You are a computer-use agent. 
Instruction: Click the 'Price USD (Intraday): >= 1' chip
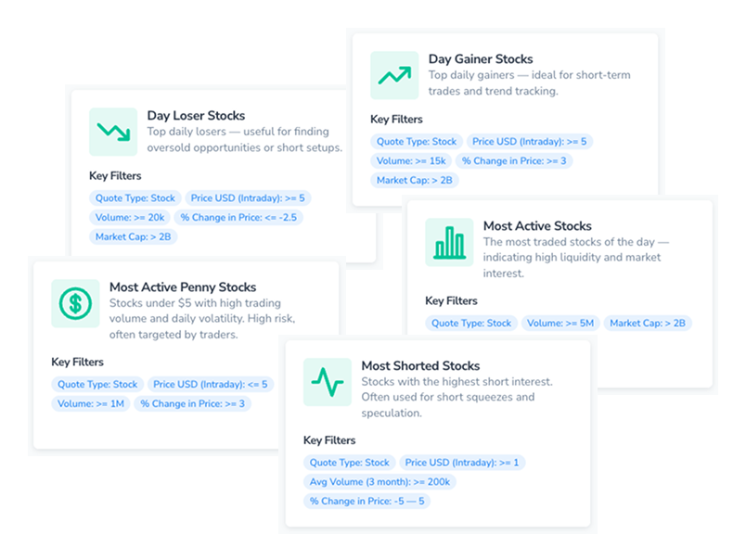tap(461, 463)
